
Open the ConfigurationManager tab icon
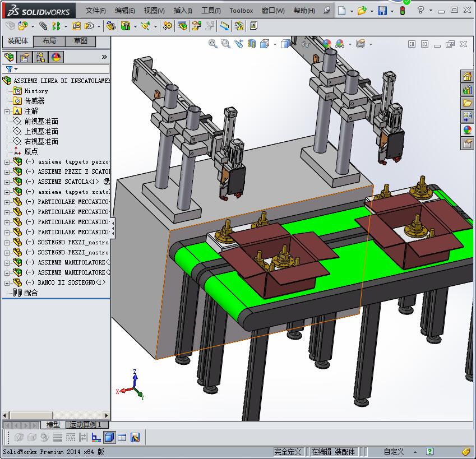coord(40,57)
